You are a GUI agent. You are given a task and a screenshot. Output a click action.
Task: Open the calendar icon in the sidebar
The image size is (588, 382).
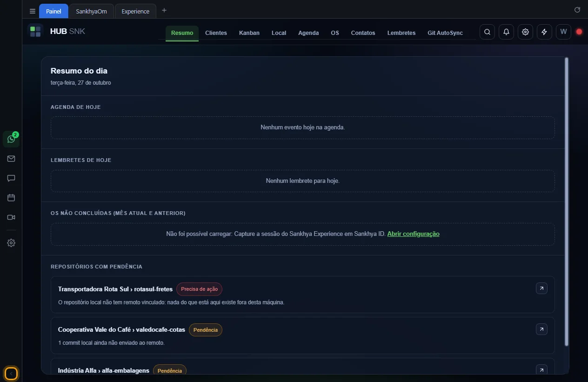tap(11, 198)
